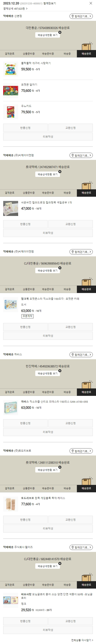The image size is (96, 644).
Task: Click 리뷰작성 for the 산본점 shipment
Action: (x=48, y=137)
